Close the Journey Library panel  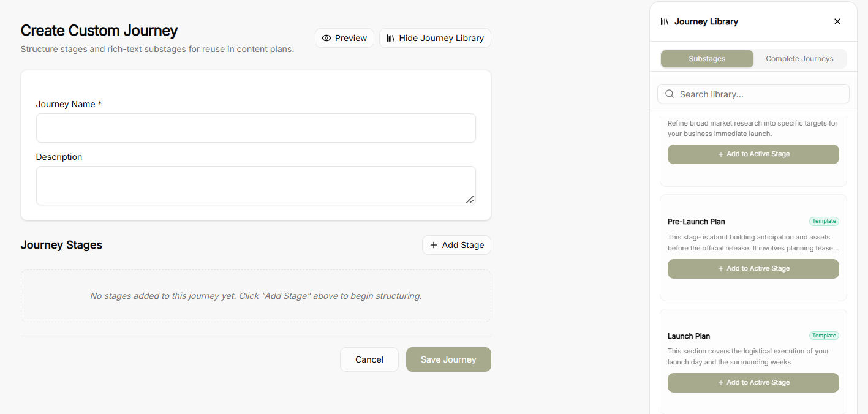(837, 21)
